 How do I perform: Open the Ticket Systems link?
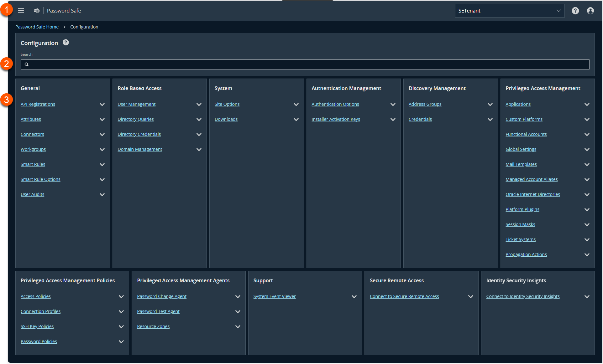click(x=521, y=239)
